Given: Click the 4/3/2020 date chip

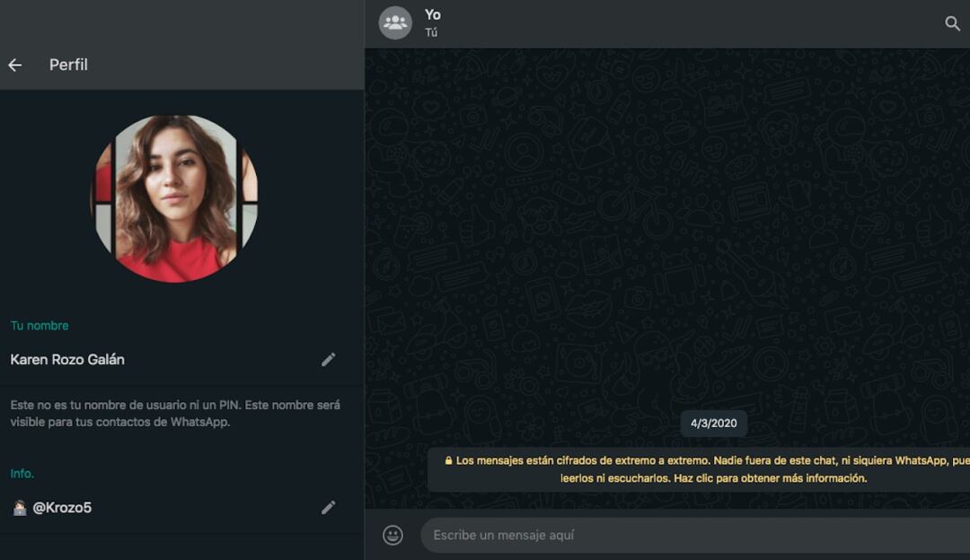Looking at the screenshot, I should 713,424.
